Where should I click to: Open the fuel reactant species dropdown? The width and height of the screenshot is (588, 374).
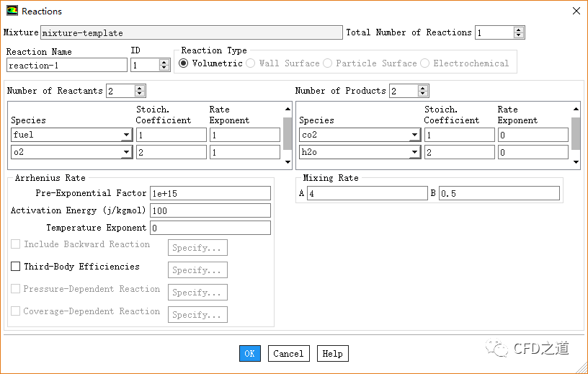126,135
